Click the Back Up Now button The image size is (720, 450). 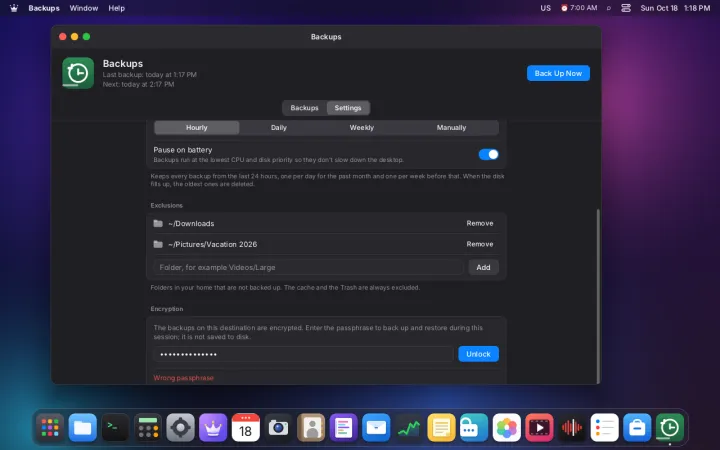point(558,73)
